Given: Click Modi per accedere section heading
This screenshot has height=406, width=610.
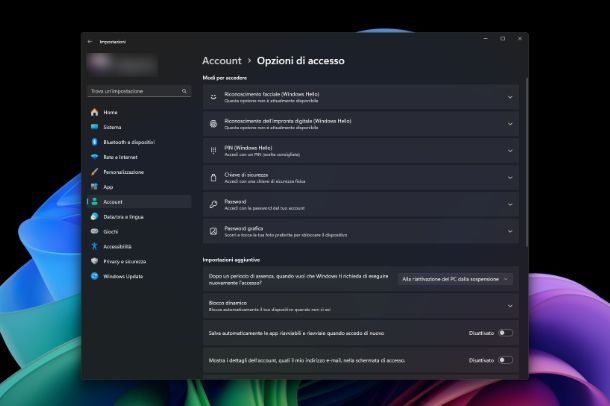Looking at the screenshot, I should (224, 78).
